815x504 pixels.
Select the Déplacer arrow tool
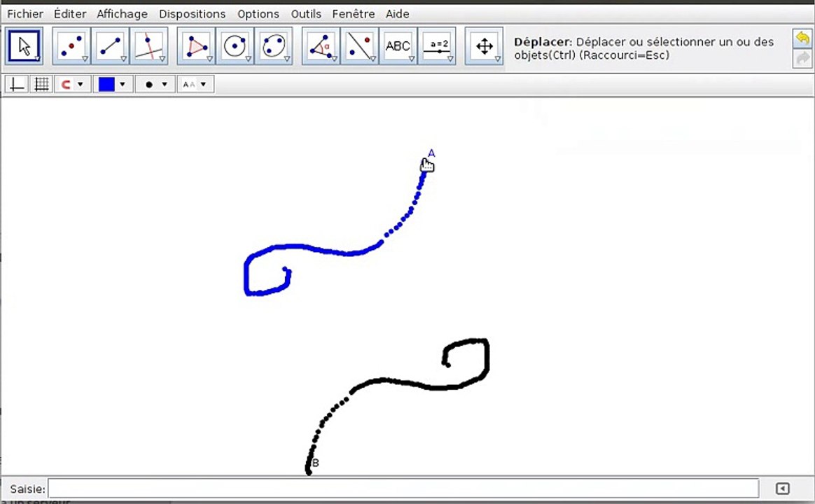(x=24, y=46)
